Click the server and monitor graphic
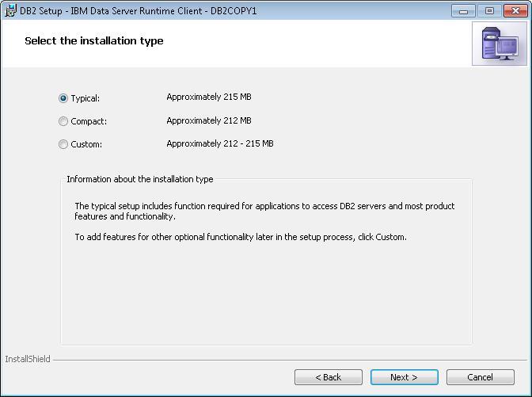The width and height of the screenshot is (532, 397). (500, 44)
